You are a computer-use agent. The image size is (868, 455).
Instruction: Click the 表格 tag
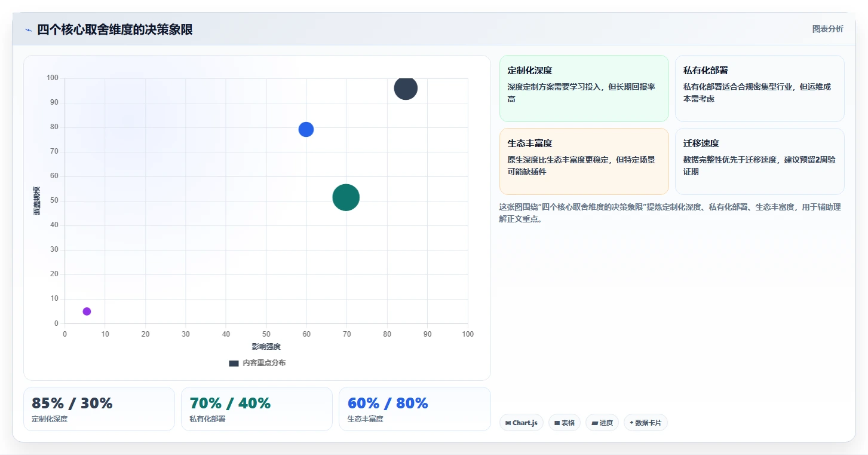point(565,423)
